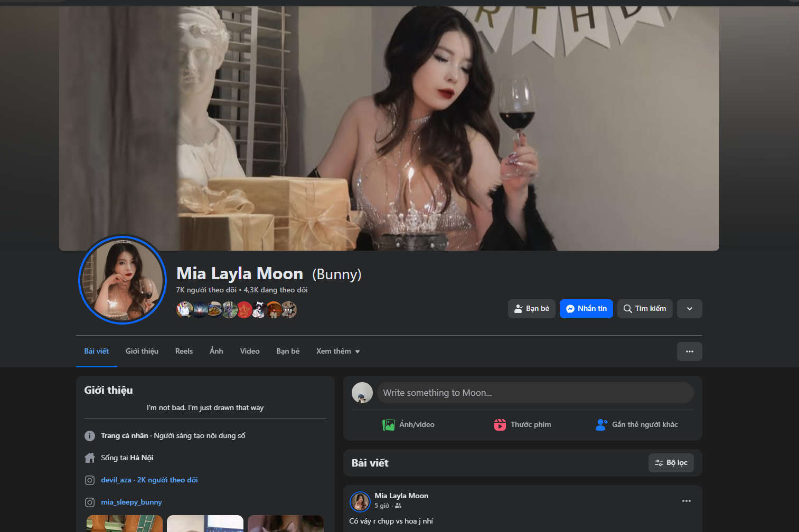This screenshot has width=799, height=532.
Task: Open the three-dot menu on the post
Action: click(x=686, y=501)
